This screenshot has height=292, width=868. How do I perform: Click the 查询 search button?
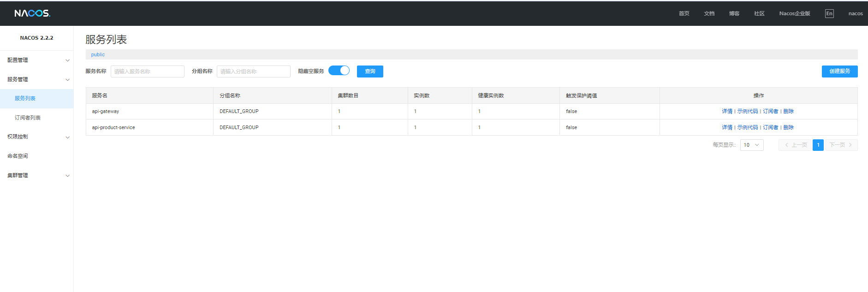point(370,72)
